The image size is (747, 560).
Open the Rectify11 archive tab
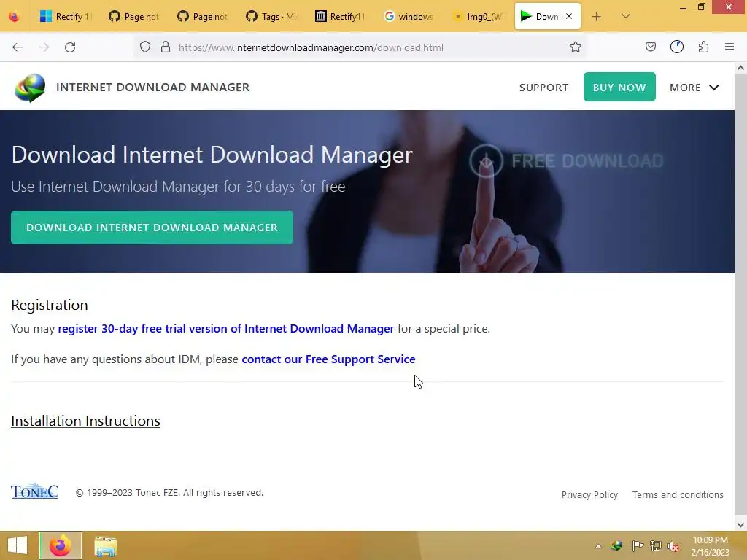(x=340, y=17)
